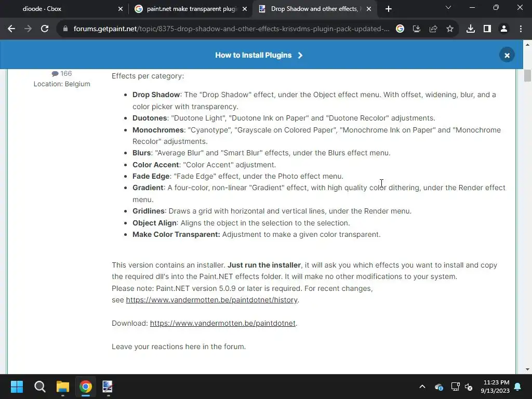Viewport: 532px width, 399px height.
Task: Click the Chrome taskbar icon
Action: coord(86,387)
